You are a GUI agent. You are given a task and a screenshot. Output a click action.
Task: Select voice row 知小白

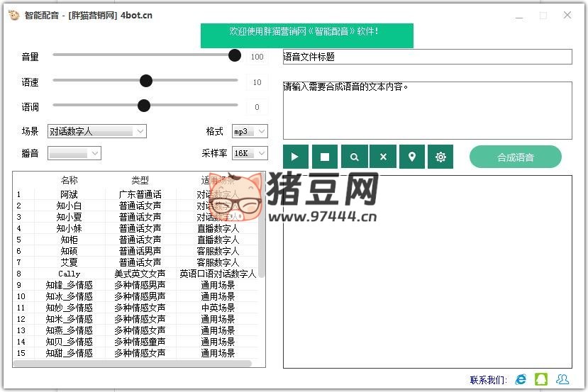coord(135,206)
